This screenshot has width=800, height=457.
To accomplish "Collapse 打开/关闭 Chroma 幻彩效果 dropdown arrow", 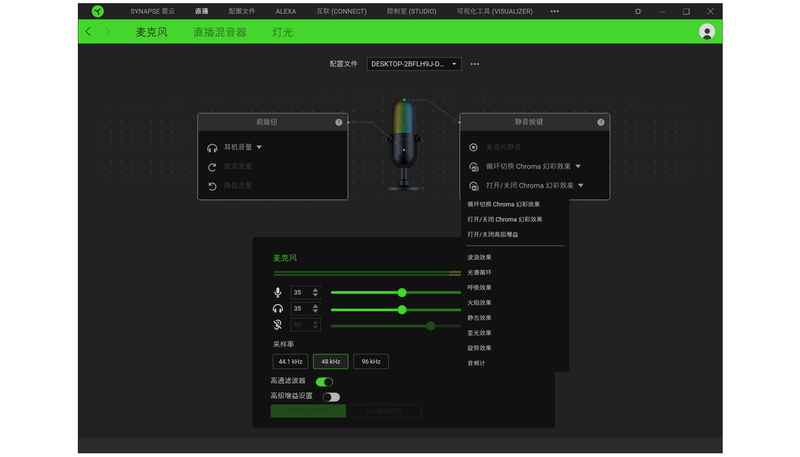I will coord(581,186).
